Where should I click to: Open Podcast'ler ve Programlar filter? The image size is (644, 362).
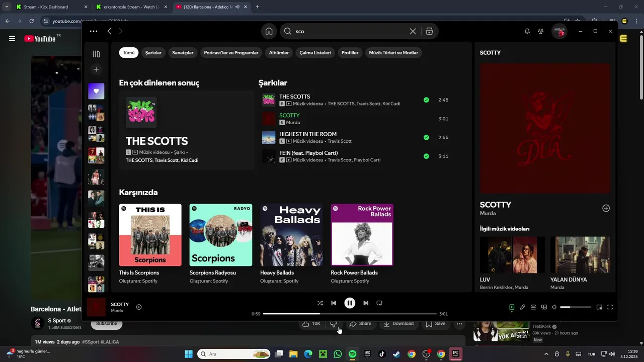click(x=231, y=53)
